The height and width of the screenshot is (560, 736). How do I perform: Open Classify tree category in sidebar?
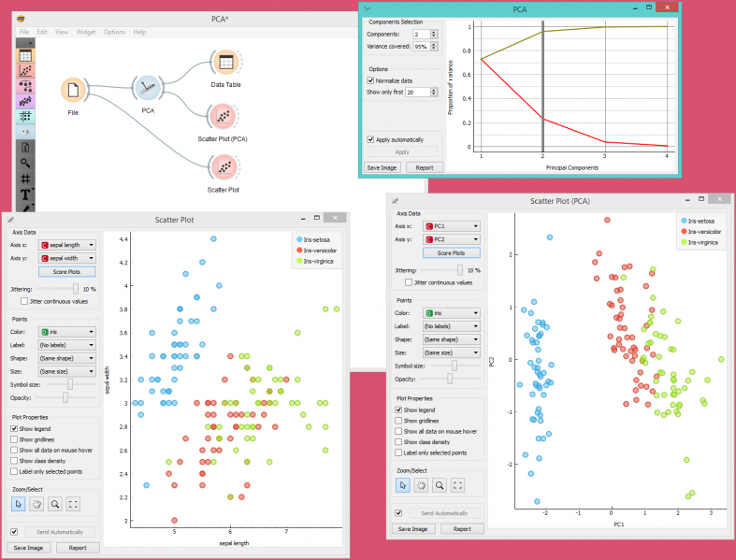25,86
